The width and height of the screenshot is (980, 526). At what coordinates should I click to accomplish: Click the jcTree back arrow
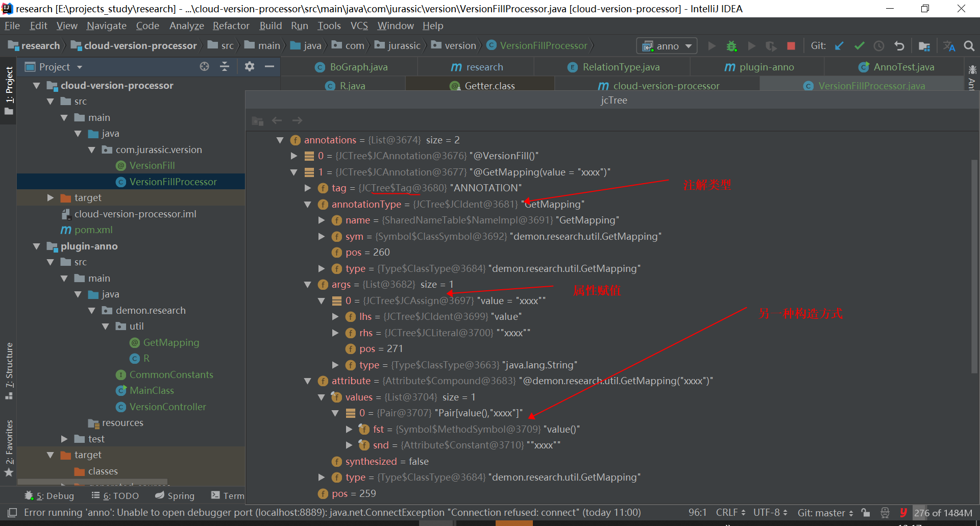pos(277,120)
